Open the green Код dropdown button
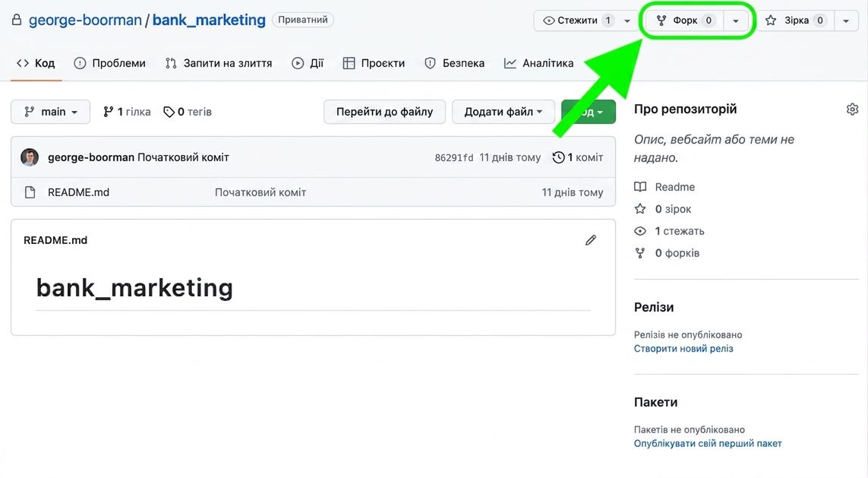Viewport: 868px width, 478px height. pyautogui.click(x=589, y=112)
